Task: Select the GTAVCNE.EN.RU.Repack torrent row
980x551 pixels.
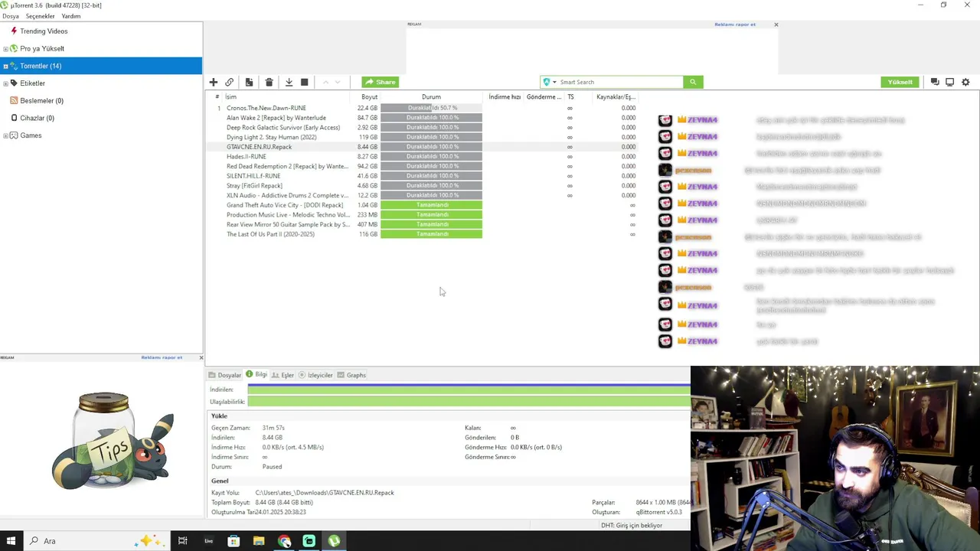Action: coord(421,147)
